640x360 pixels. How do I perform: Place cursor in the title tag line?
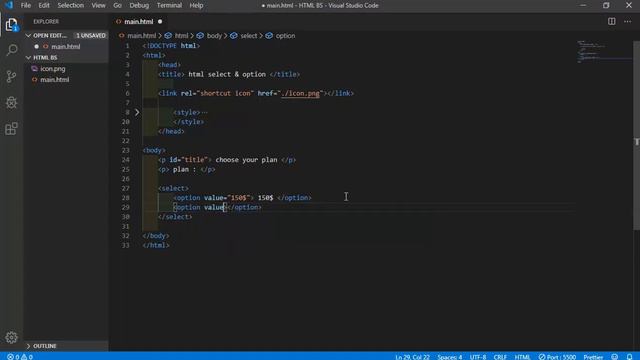click(229, 74)
